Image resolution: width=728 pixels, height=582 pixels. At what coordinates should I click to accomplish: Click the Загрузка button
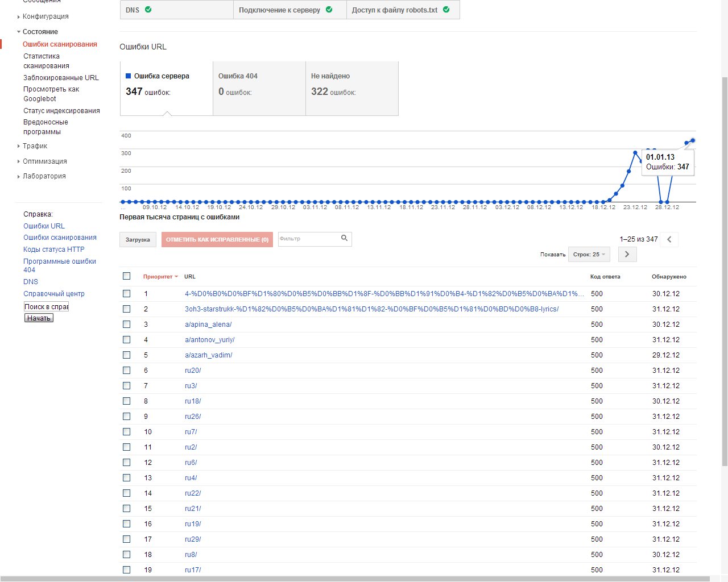pyautogui.click(x=138, y=240)
